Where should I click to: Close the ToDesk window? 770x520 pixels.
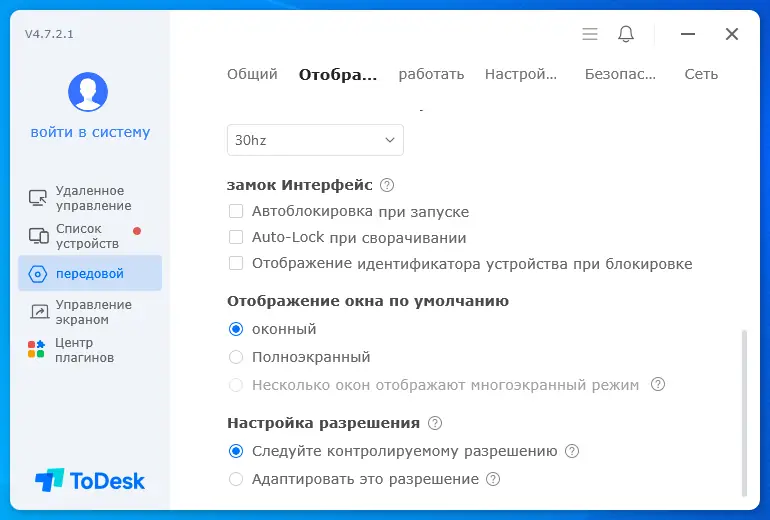732,34
